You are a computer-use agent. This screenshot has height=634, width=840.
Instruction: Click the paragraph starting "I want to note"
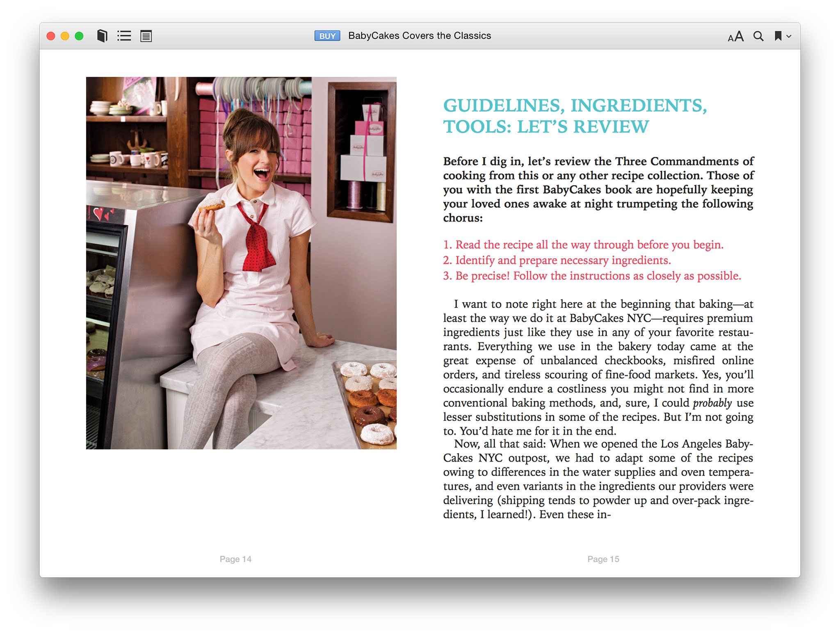[598, 367]
